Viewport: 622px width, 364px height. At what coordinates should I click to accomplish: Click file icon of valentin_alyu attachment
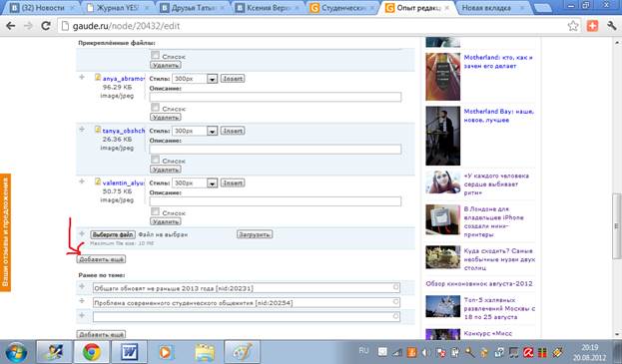click(x=98, y=182)
